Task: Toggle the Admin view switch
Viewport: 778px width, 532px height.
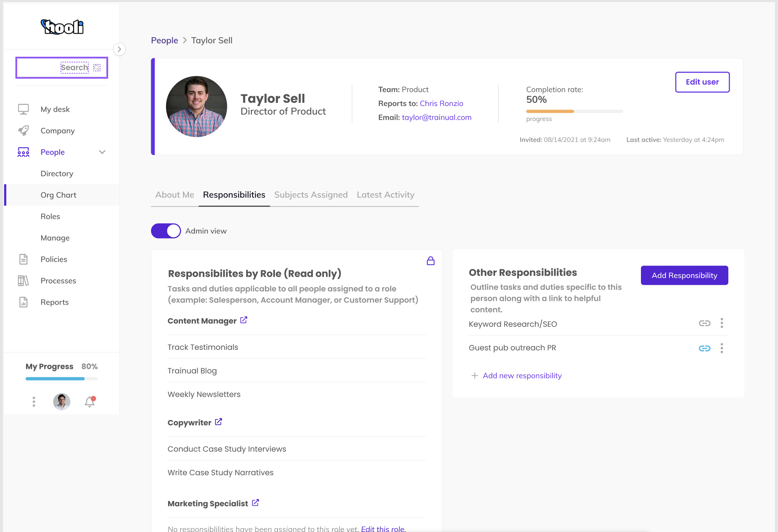Action: pos(166,231)
